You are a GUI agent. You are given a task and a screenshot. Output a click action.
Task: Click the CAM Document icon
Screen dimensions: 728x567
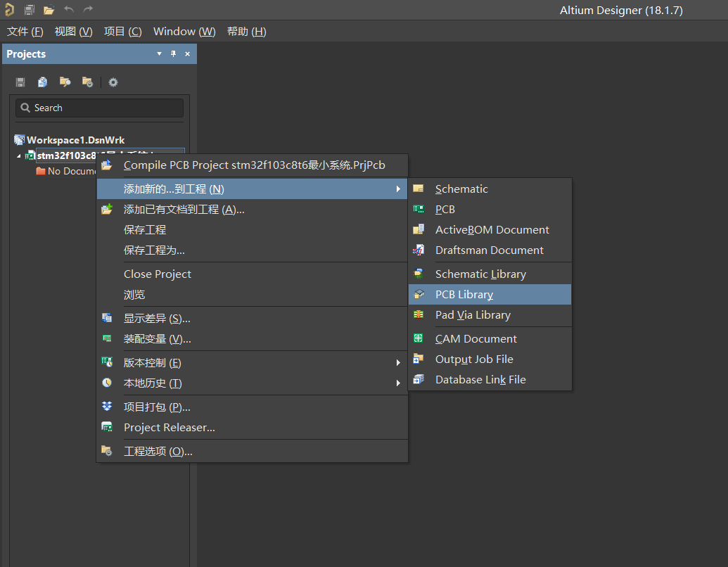419,338
